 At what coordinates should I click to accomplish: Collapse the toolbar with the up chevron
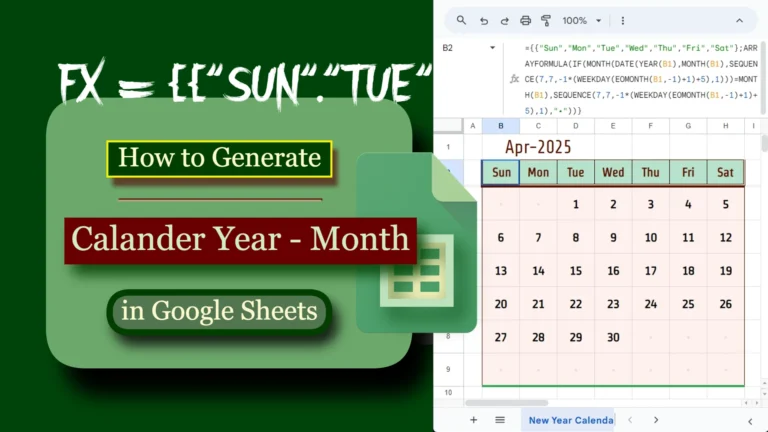739,21
